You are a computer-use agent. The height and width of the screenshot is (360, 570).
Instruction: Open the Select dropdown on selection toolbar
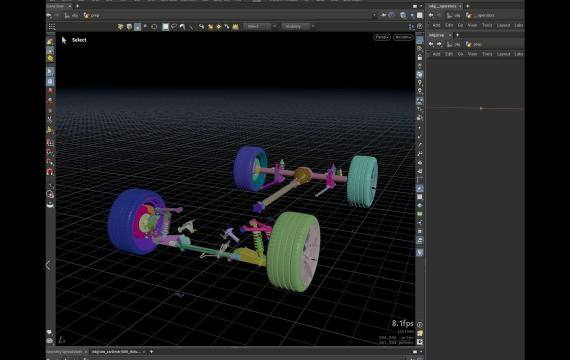260,27
